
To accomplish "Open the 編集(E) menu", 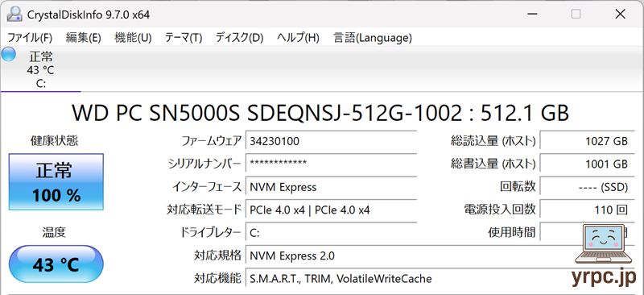I will [x=84, y=38].
